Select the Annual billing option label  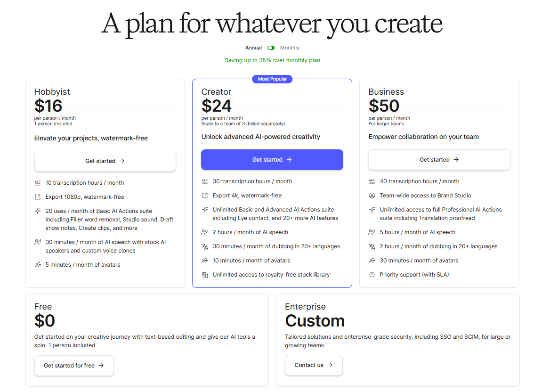253,48
